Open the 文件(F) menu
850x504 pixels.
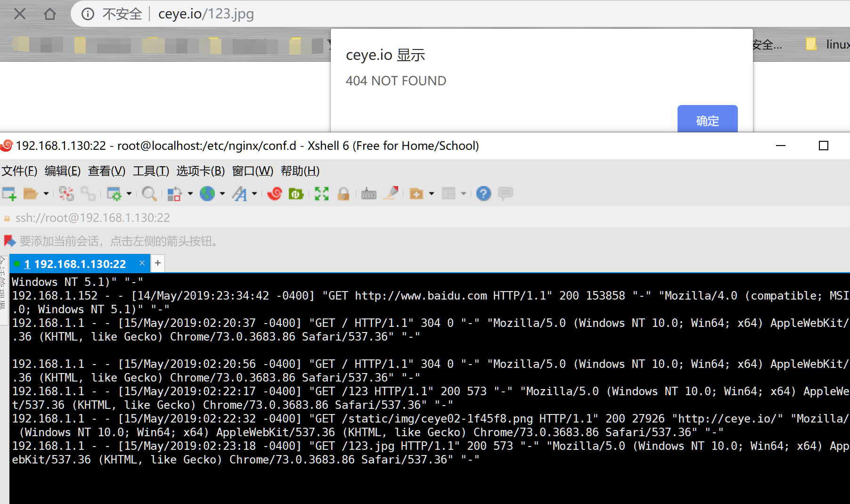(19, 171)
